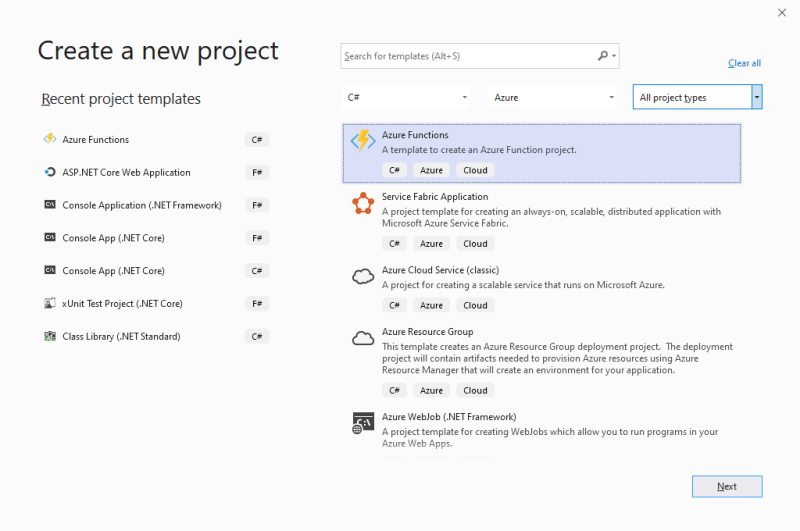The image size is (800, 531).
Task: Click Azure tag under Azure Cloud Service
Action: point(431,305)
